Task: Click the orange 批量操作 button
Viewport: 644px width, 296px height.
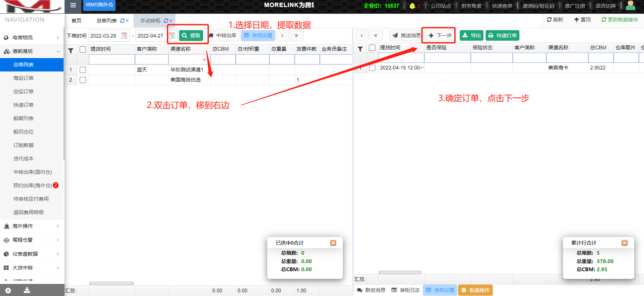Action: (x=476, y=290)
